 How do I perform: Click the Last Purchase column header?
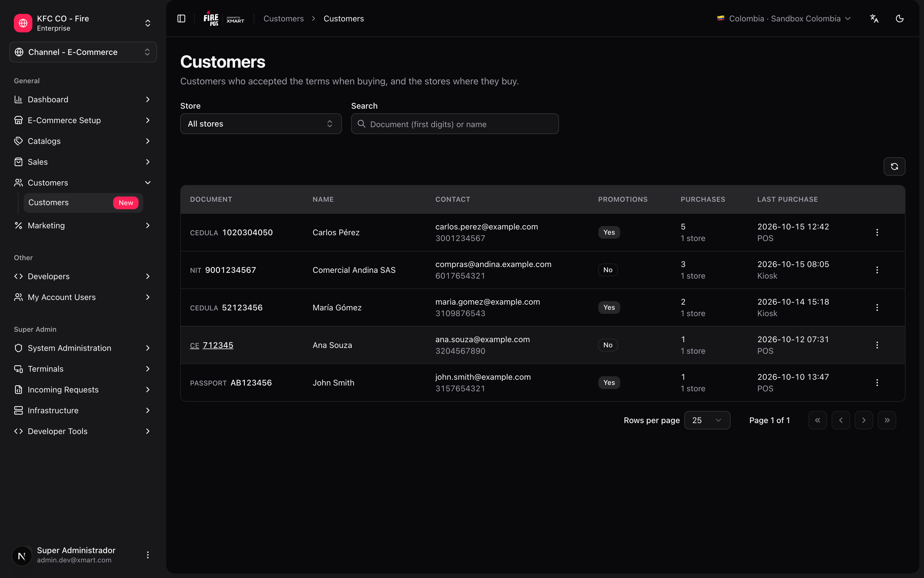click(787, 199)
